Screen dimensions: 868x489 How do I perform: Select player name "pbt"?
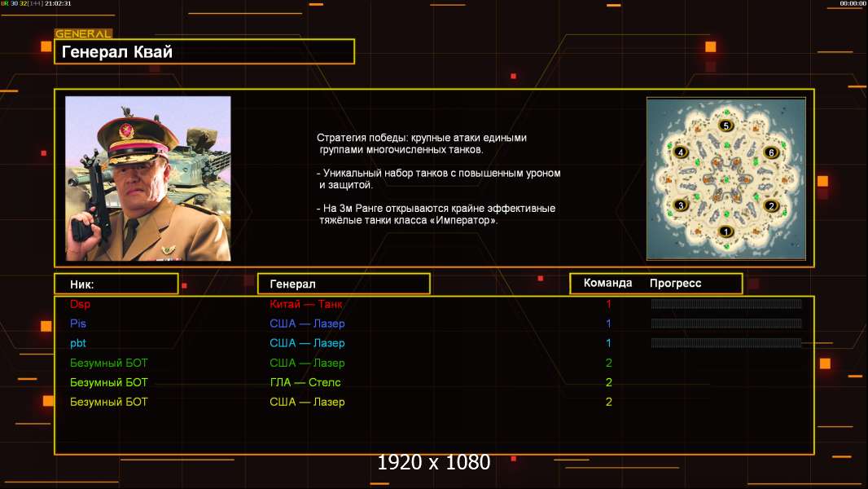tap(78, 343)
